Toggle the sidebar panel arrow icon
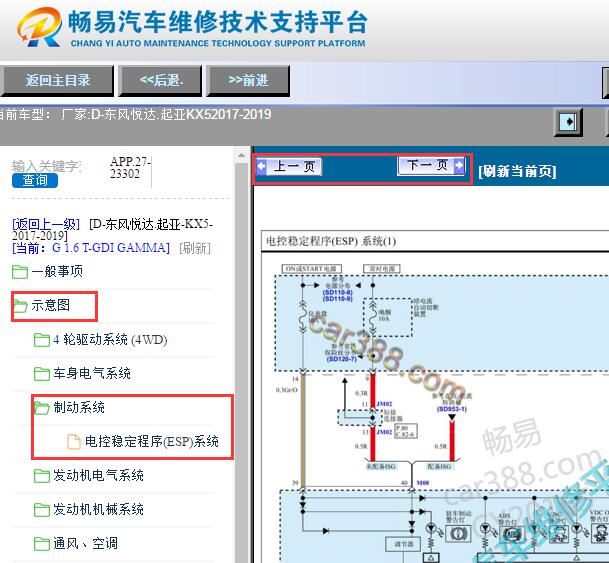This screenshot has width=609, height=563. [568, 122]
